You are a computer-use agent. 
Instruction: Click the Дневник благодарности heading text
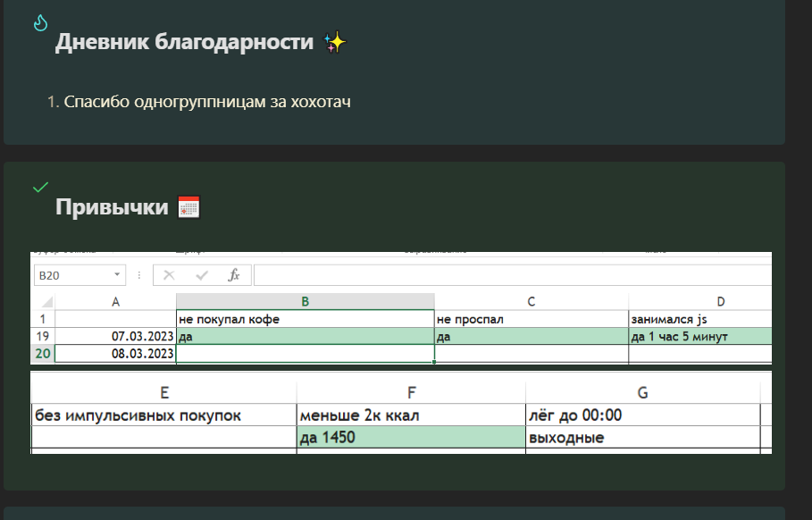coord(183,42)
